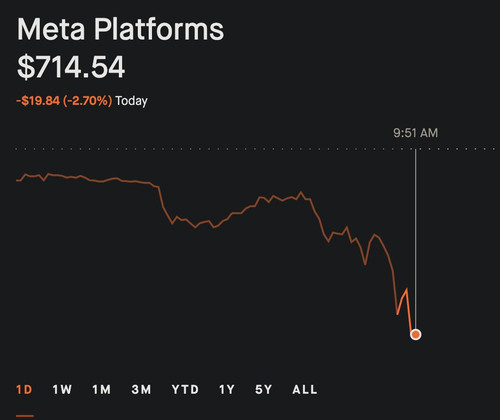Image resolution: width=500 pixels, height=420 pixels.
Task: Click the 9:51 AM time label
Action: (x=415, y=133)
